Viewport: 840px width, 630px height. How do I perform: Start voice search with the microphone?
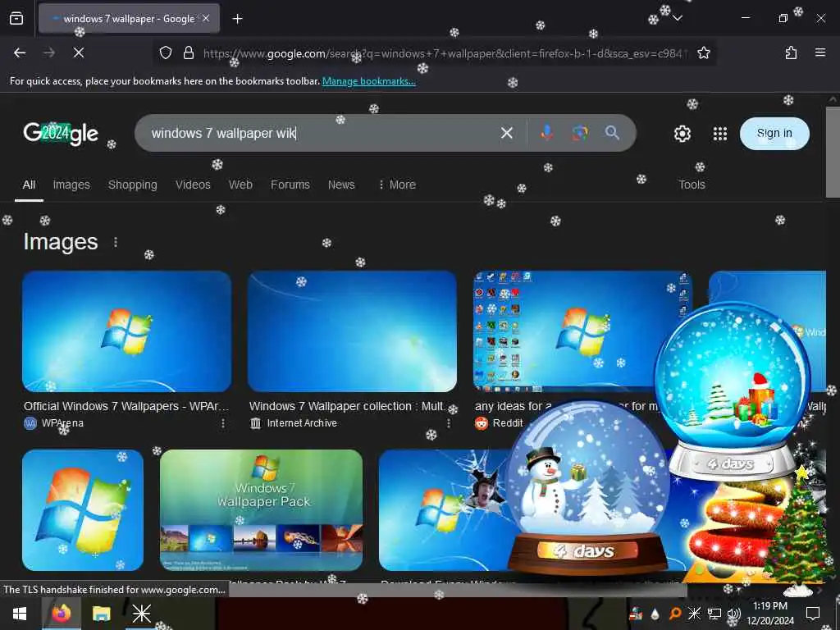(546, 133)
